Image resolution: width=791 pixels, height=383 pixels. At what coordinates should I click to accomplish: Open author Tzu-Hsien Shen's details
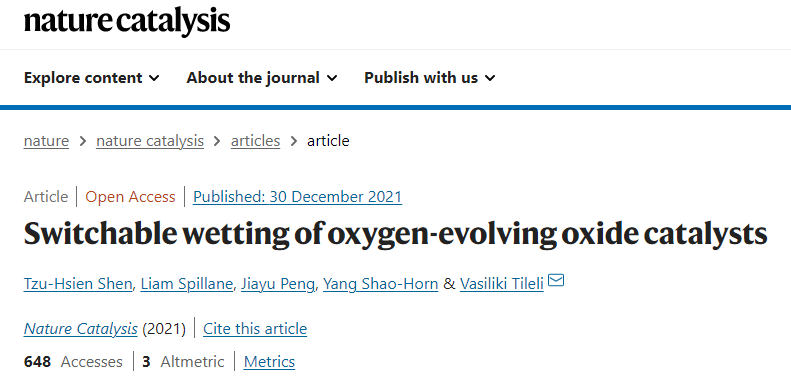tap(78, 284)
